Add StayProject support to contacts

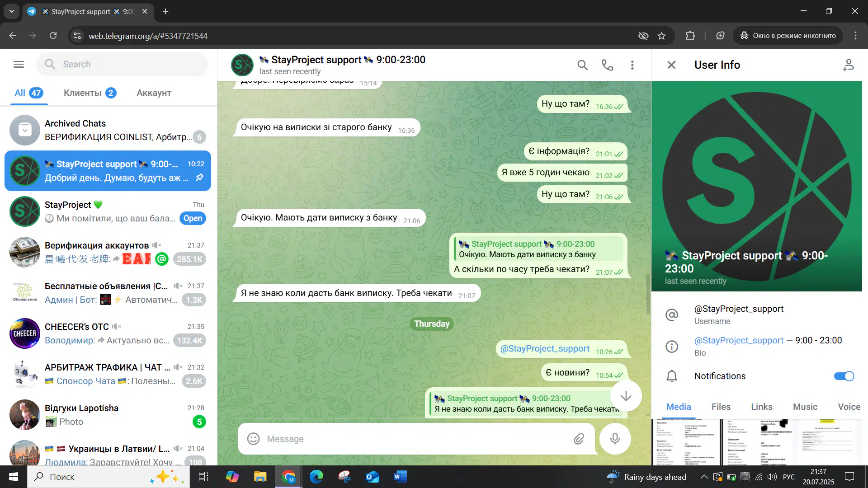point(848,65)
